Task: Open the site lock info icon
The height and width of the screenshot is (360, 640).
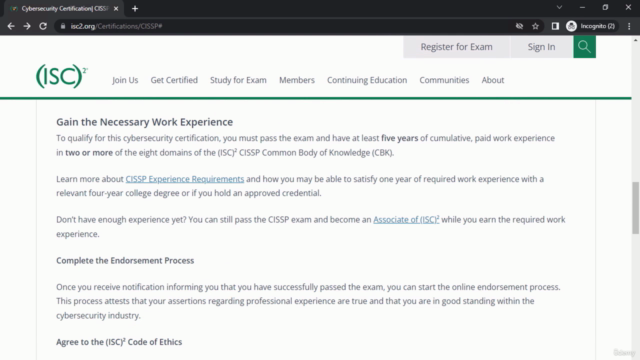Action: point(62,26)
